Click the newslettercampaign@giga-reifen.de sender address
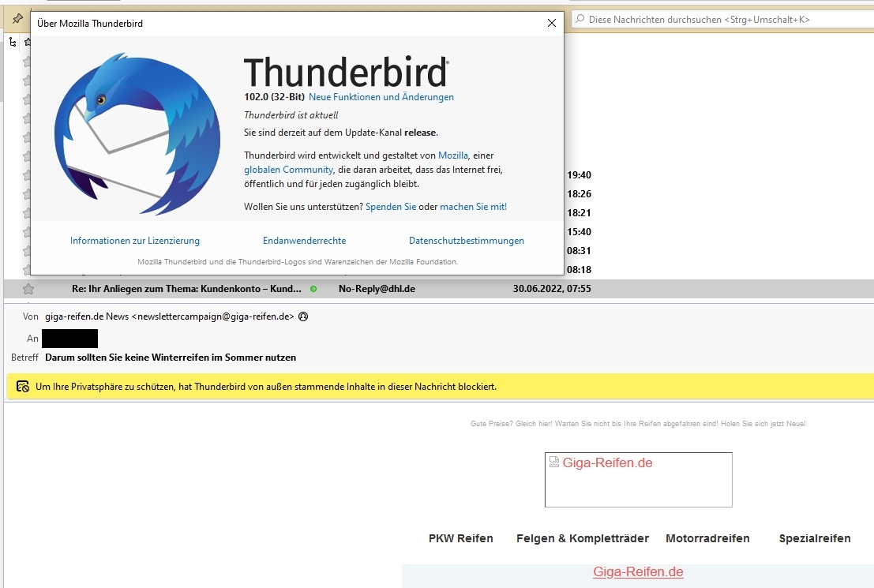Screen dimensions: 874x588 170,316
